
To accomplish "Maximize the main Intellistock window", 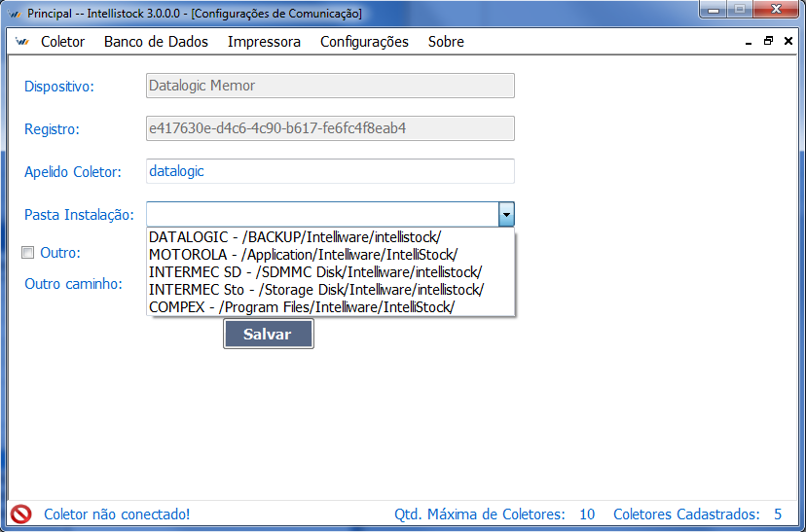I will click(x=740, y=10).
